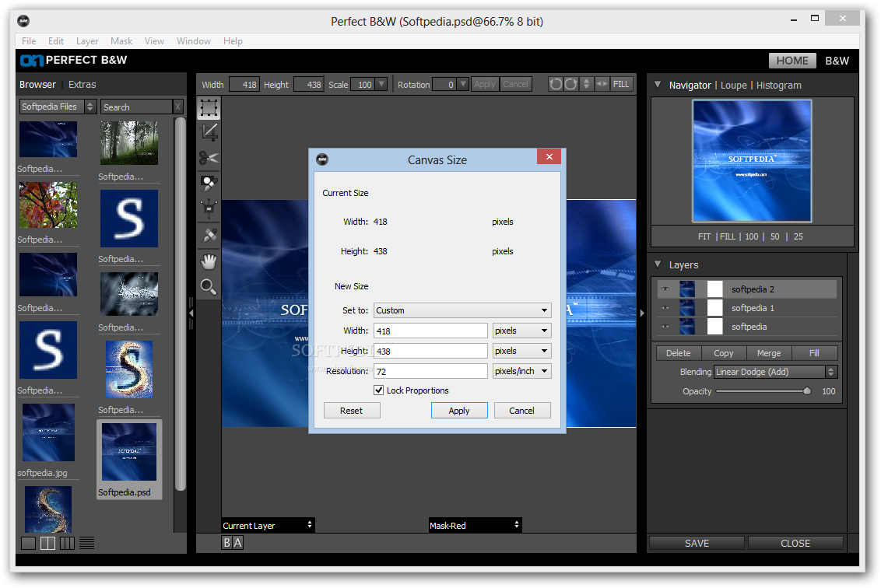Click the Resolution input field
This screenshot has width=881, height=588.
[430, 371]
